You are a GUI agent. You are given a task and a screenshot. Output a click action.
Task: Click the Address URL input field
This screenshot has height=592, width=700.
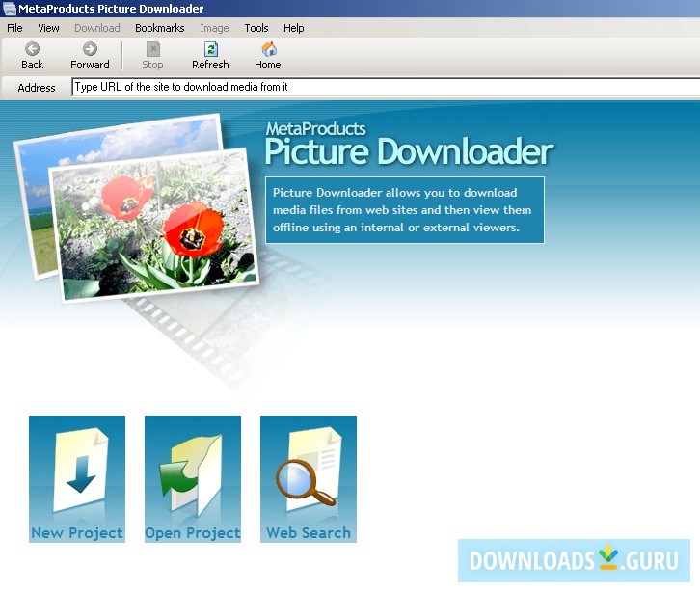tap(386, 87)
